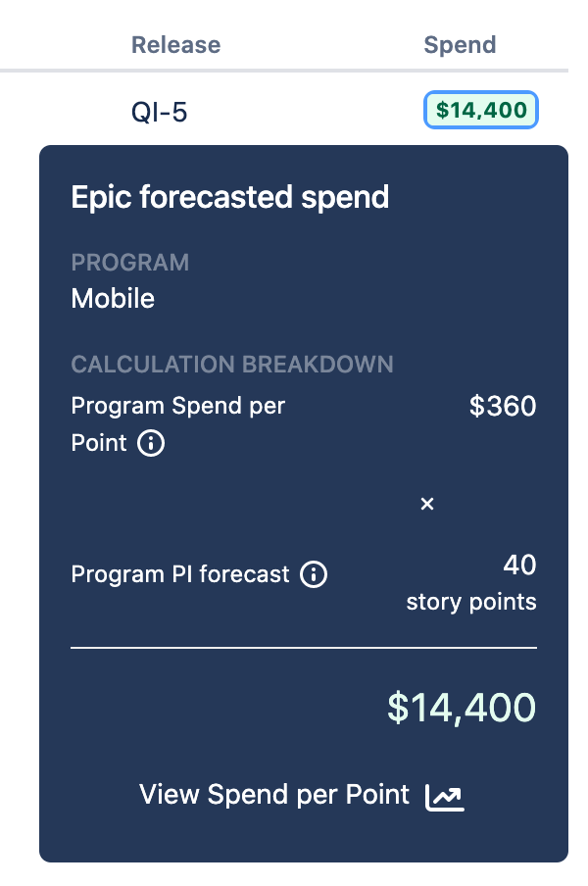Select the $360 spend per point value
The height and width of the screenshot is (886, 588).
point(504,406)
